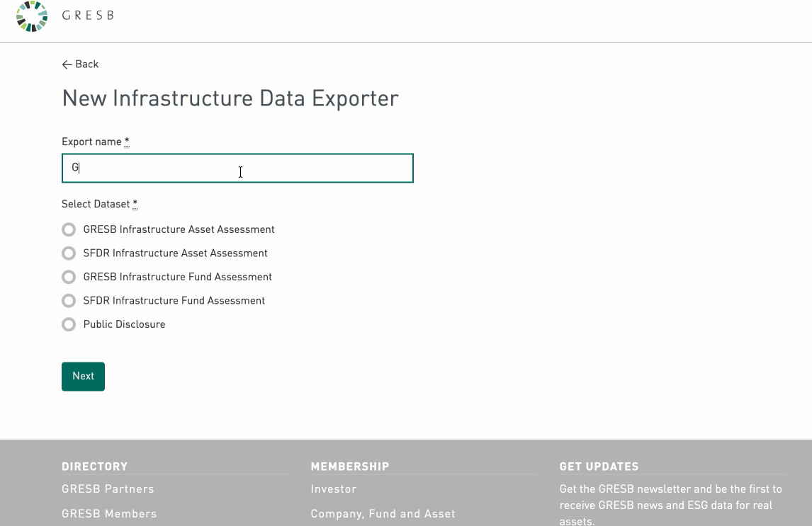Click the New Infrastructure Data Exporter heading

[x=230, y=98]
